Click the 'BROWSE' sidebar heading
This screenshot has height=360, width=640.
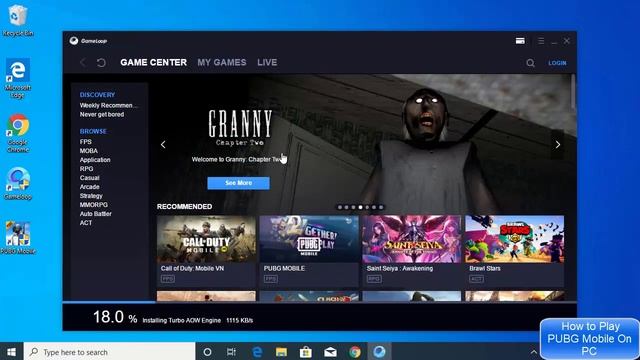[93, 131]
